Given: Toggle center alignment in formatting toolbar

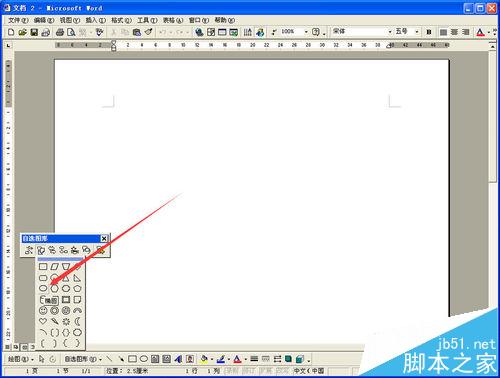Looking at the screenshot, I should (454, 32).
